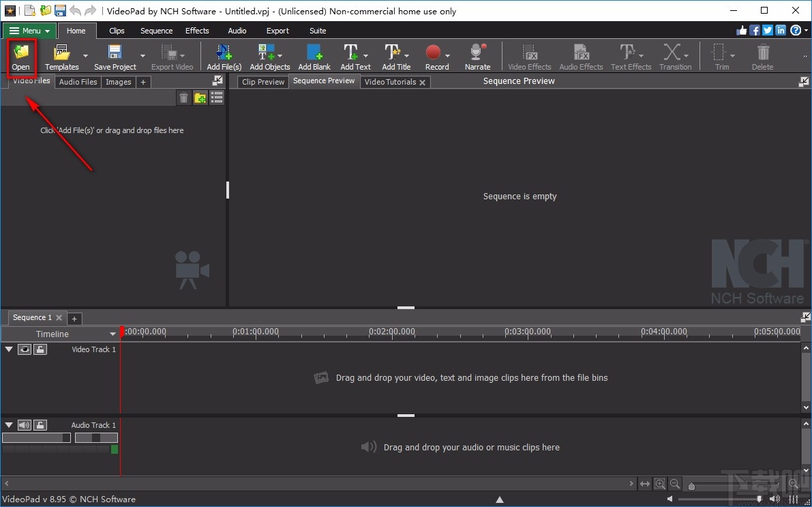Switch file bin to list view icon

tap(216, 98)
